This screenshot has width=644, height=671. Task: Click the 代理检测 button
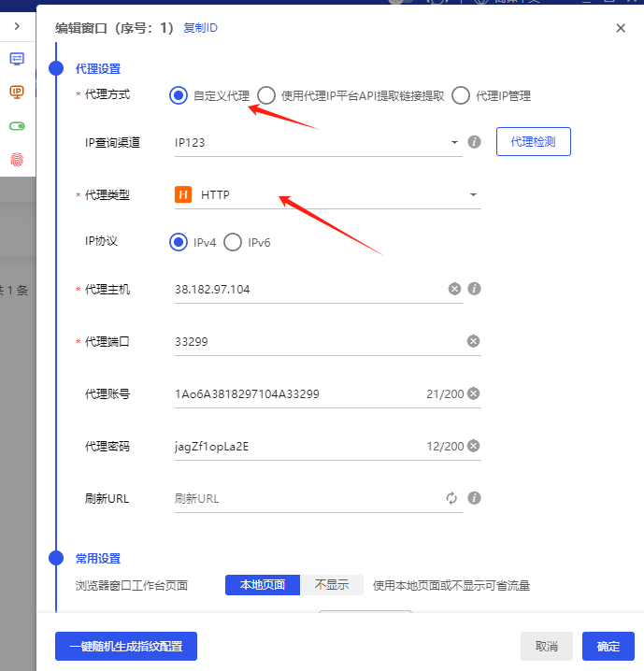coord(533,142)
